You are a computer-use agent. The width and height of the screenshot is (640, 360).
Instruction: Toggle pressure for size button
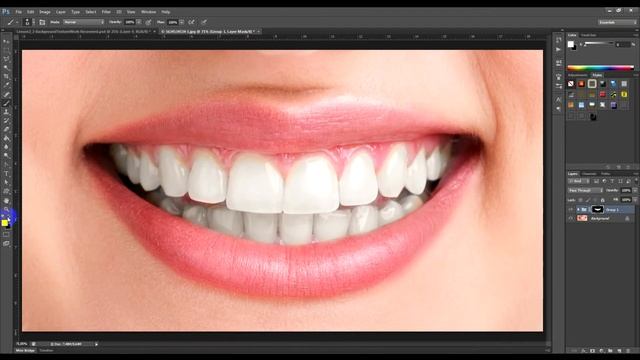pos(204,22)
